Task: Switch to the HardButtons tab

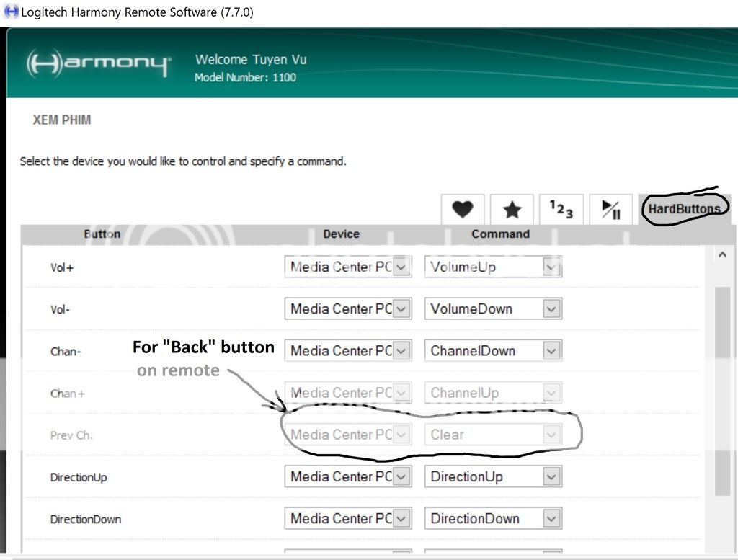Action: 683,209
